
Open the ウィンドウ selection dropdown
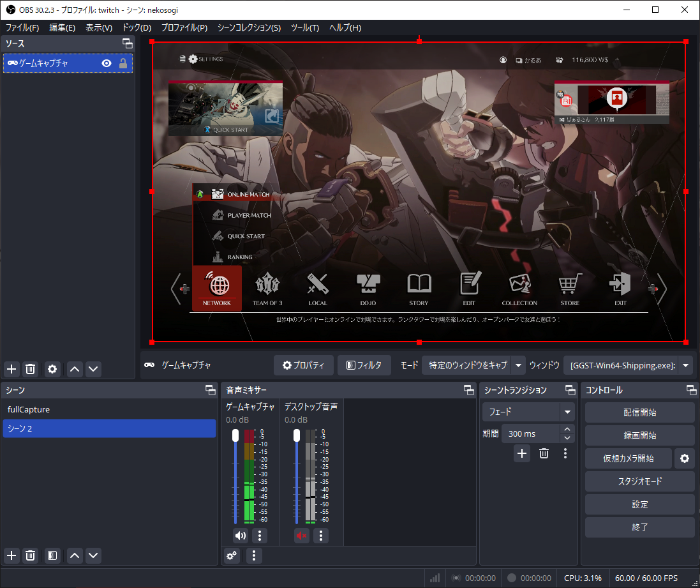pyautogui.click(x=685, y=365)
